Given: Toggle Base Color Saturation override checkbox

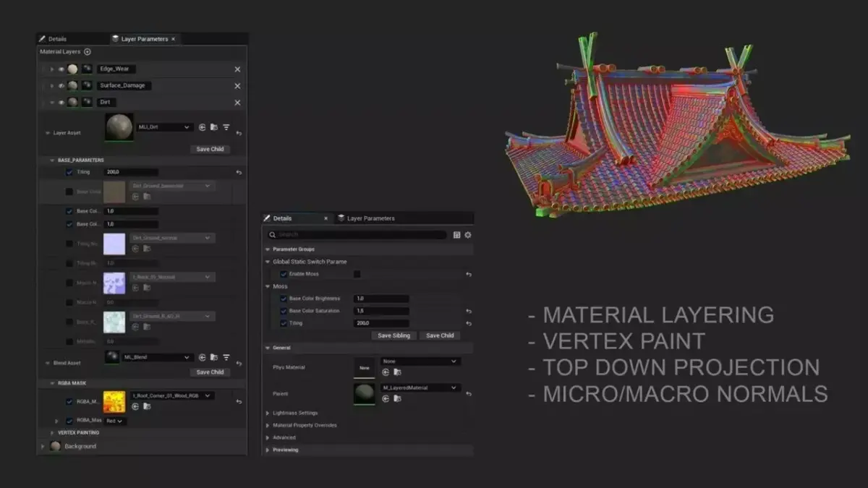Looking at the screenshot, I should (284, 311).
